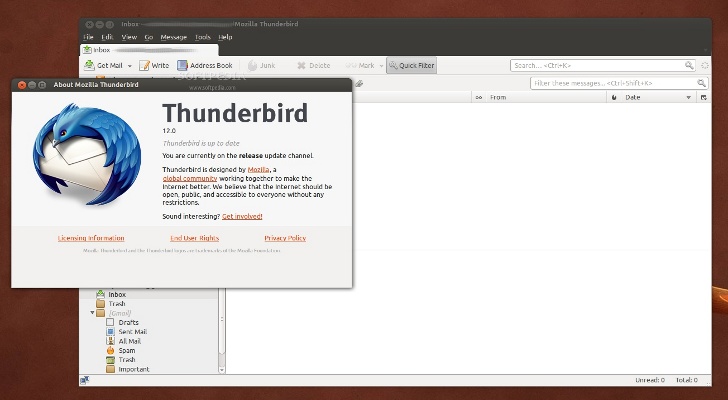Viewport: 728px width, 400px height.
Task: Open the Mark dropdown arrow
Action: pyautogui.click(x=382, y=66)
